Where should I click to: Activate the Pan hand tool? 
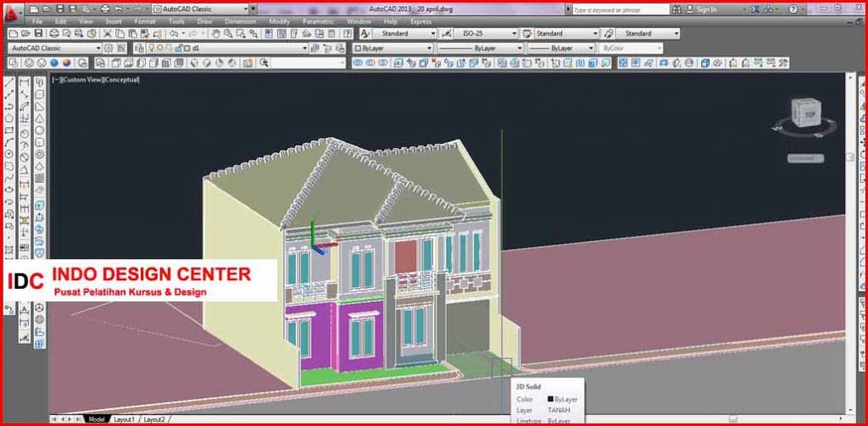(x=216, y=34)
